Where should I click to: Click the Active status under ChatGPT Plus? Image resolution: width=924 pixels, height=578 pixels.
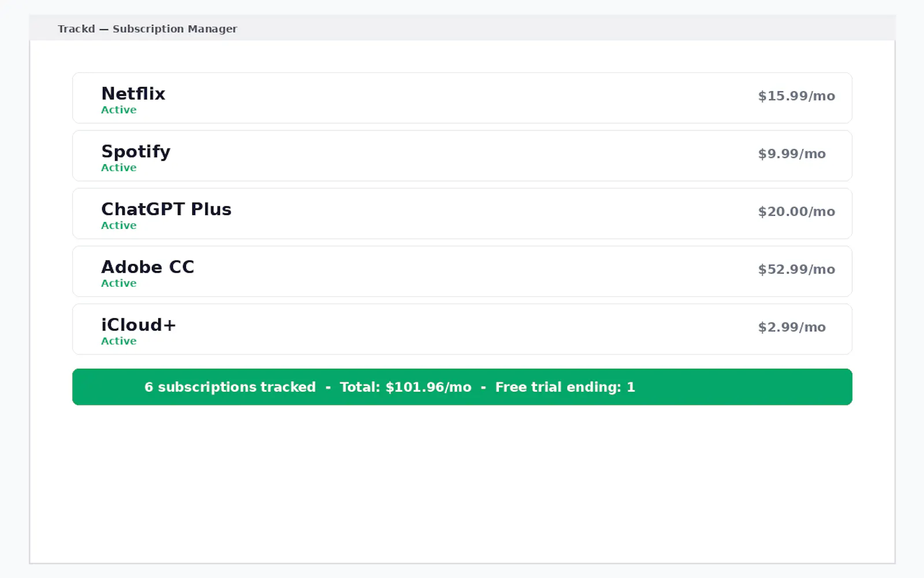pyautogui.click(x=119, y=225)
